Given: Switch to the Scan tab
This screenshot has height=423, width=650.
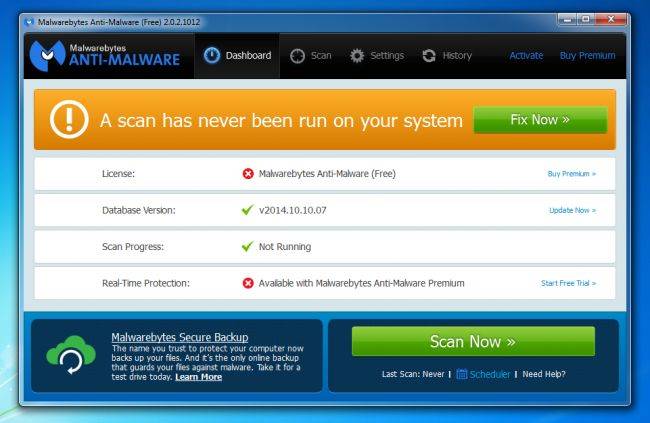Looking at the screenshot, I should pos(310,56).
